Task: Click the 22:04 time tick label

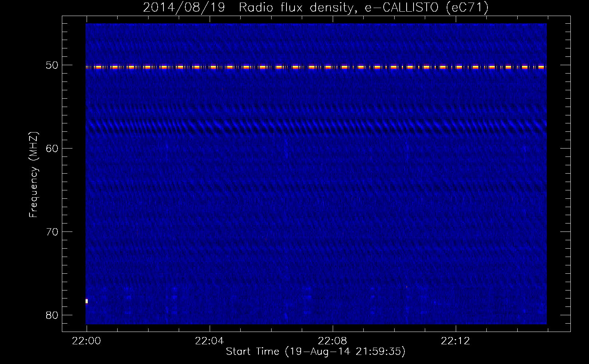Action: pos(210,341)
